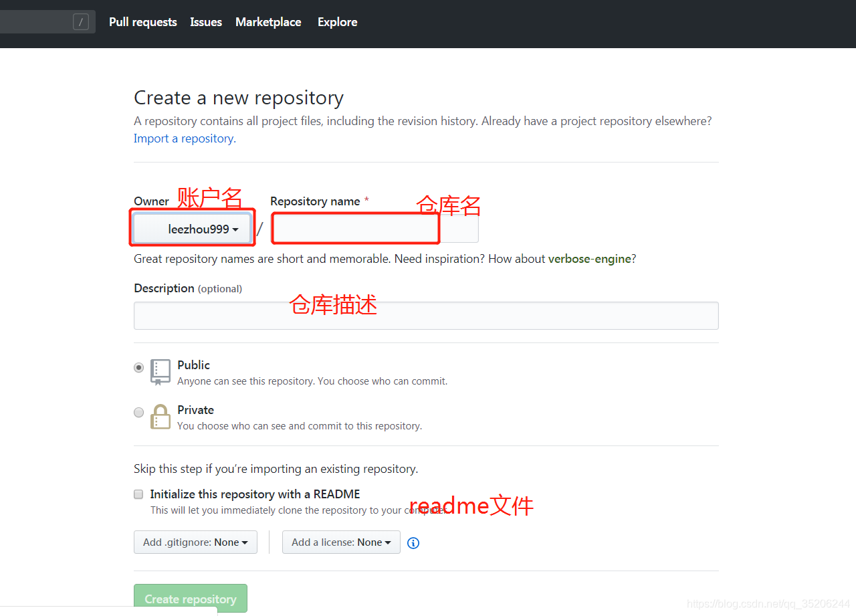Open Issues in the top navigation
This screenshot has height=616, width=856.
tap(206, 22)
